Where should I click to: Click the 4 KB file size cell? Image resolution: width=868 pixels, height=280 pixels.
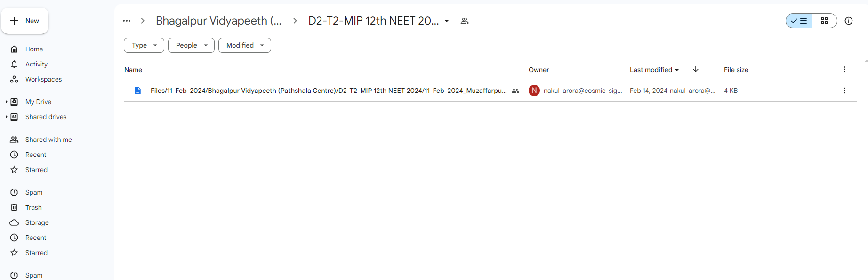(731, 91)
